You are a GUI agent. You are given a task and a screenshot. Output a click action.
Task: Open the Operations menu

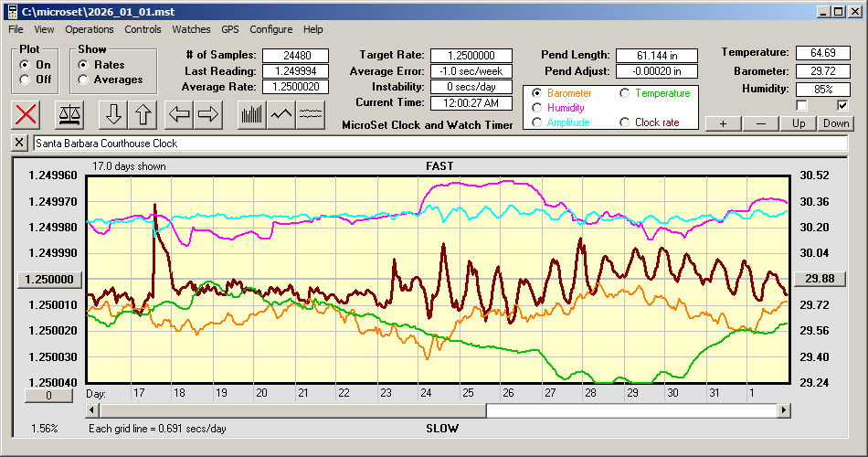pyautogui.click(x=90, y=29)
